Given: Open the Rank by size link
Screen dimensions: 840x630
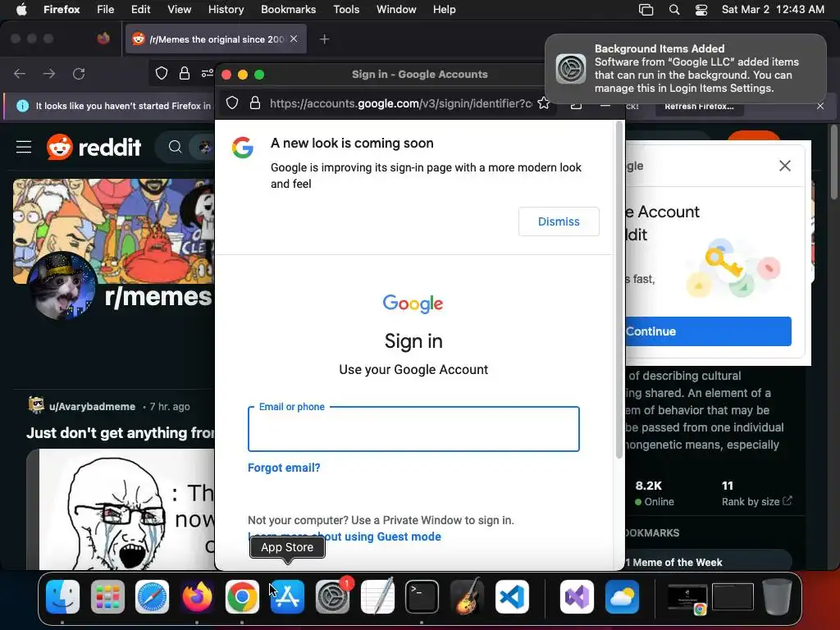Looking at the screenshot, I should click(x=756, y=501).
